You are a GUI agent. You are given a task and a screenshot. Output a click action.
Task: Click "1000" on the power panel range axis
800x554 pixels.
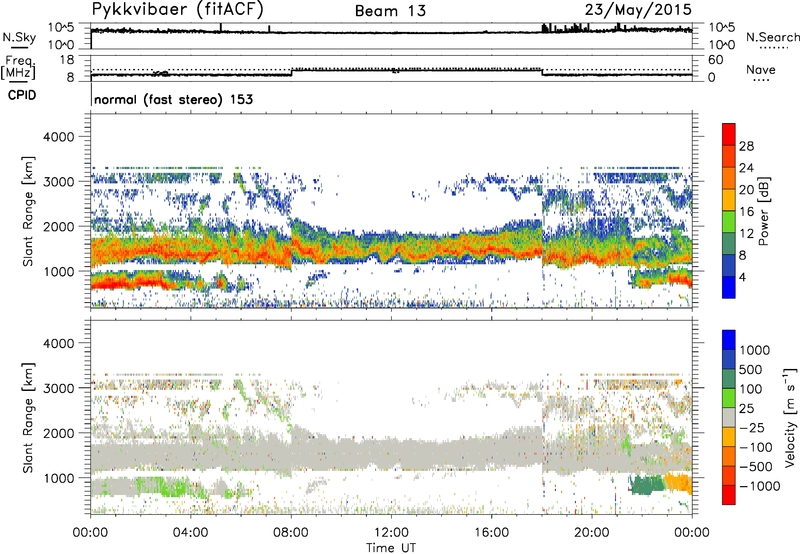[x=58, y=271]
